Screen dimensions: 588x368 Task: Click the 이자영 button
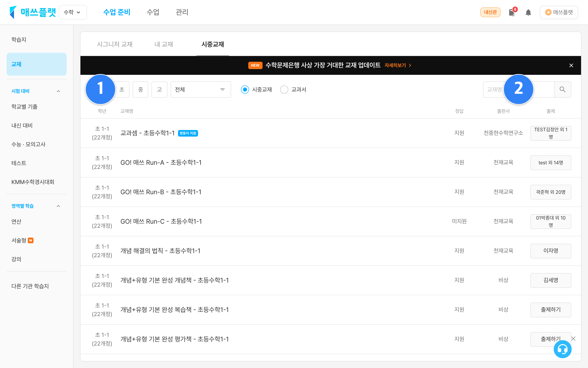[551, 251]
